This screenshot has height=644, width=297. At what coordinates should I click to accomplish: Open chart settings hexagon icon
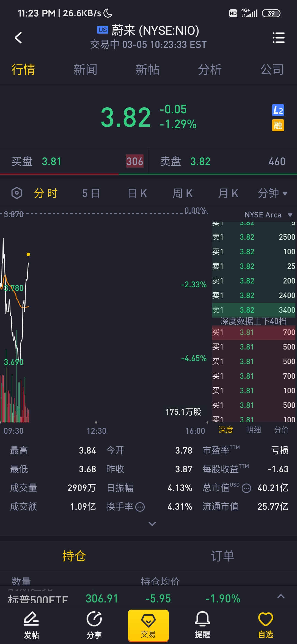click(17, 193)
